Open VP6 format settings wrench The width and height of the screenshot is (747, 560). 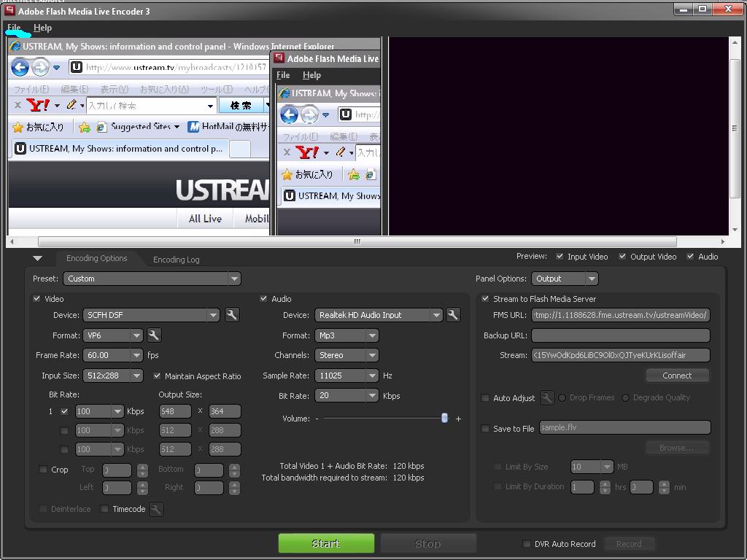click(153, 335)
